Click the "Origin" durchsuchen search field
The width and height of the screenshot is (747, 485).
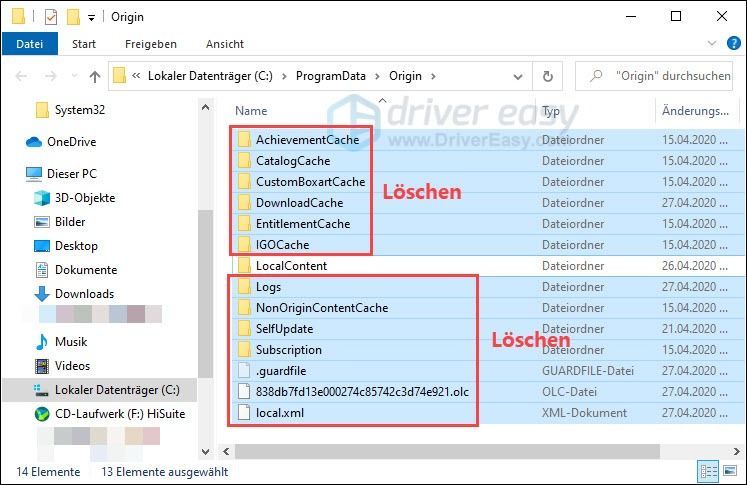tap(654, 76)
